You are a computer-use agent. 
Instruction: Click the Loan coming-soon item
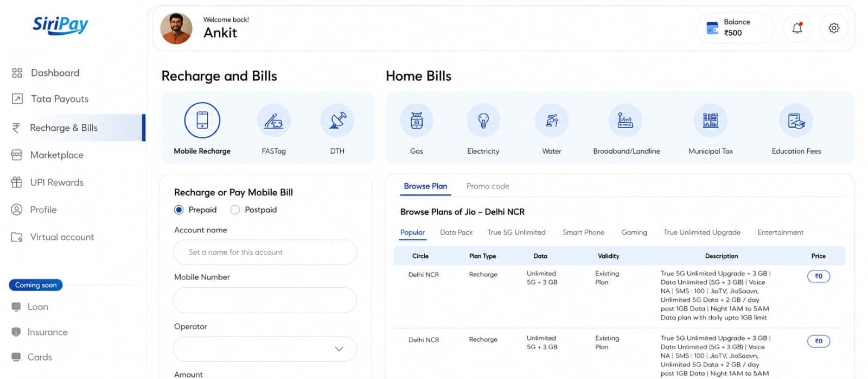click(30, 307)
